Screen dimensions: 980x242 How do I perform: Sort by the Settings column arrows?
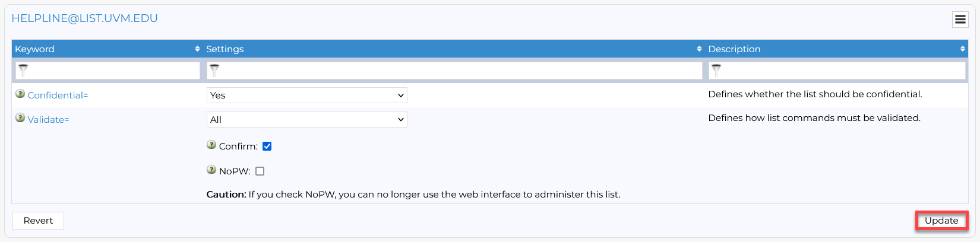tap(699, 49)
